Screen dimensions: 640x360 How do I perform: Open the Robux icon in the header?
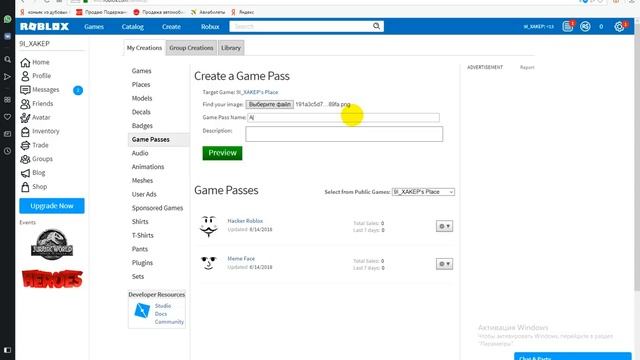pos(585,27)
